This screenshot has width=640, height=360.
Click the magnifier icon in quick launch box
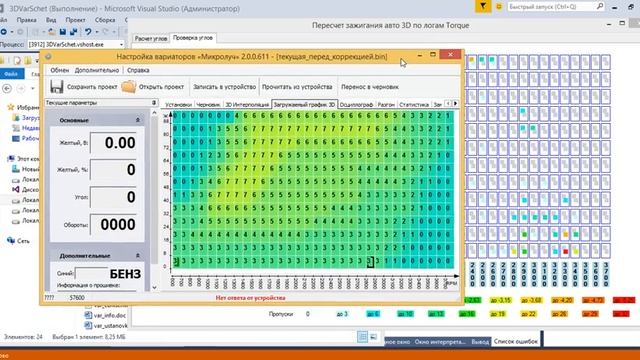(x=600, y=6)
